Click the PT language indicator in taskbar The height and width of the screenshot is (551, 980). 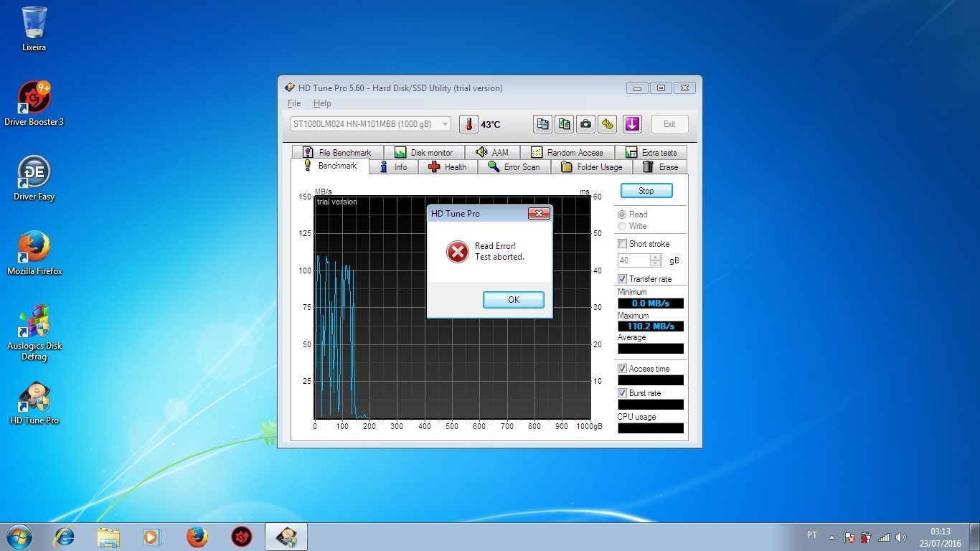pos(812,535)
